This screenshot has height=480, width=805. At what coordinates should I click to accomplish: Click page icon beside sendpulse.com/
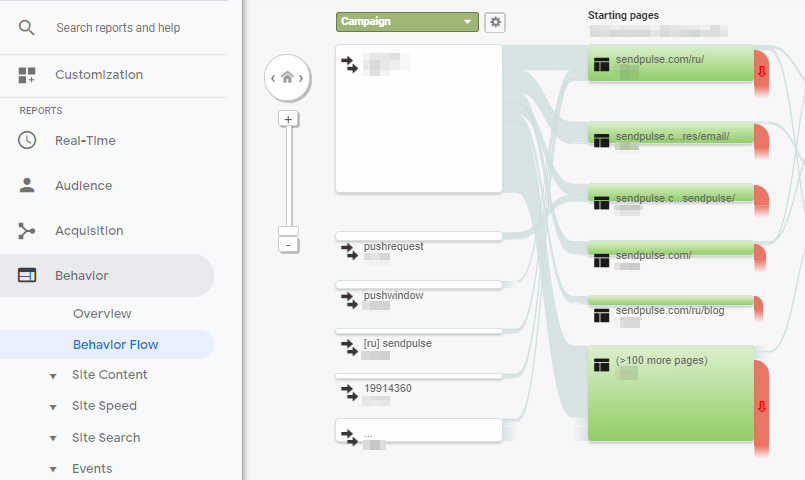[x=601, y=260]
